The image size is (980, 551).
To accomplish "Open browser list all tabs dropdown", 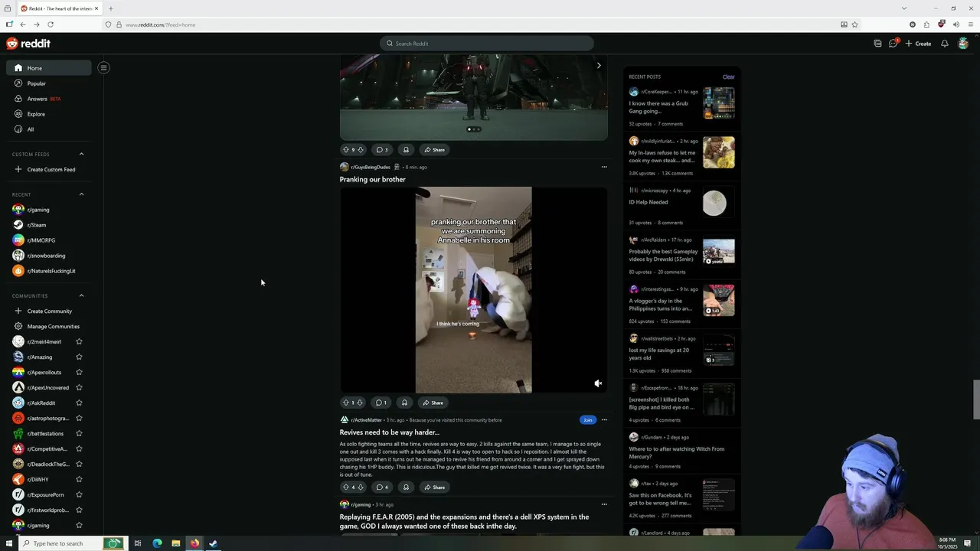I will (904, 8).
